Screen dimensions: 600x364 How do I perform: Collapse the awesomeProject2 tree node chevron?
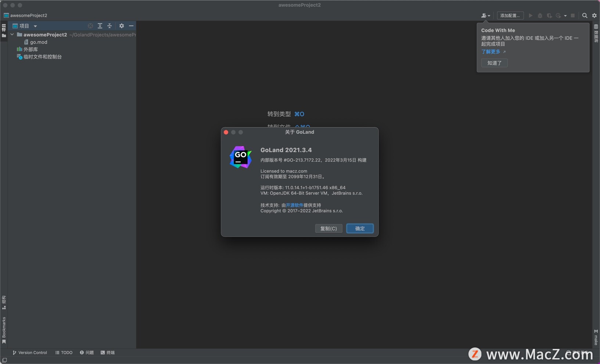tap(12, 35)
